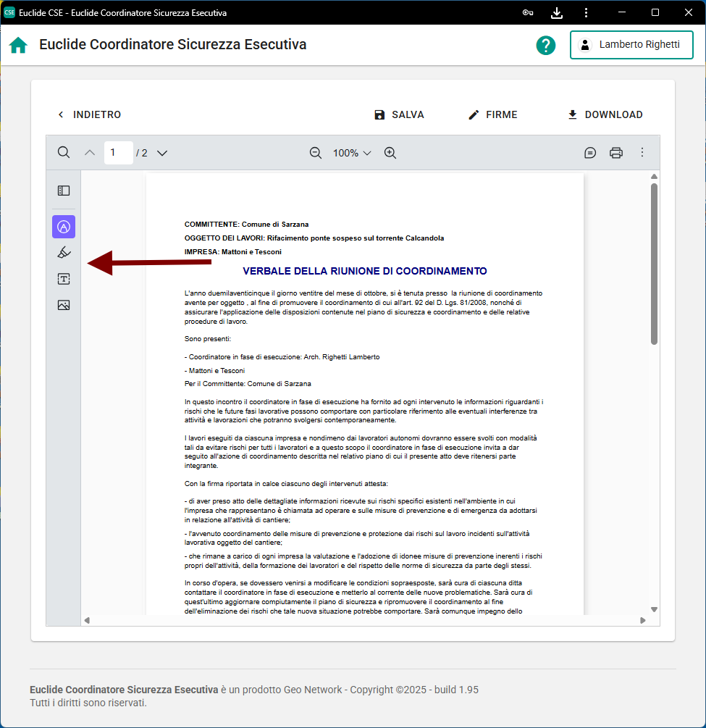Select the text box tool icon
Viewport: 706px width, 728px height.
pos(64,279)
